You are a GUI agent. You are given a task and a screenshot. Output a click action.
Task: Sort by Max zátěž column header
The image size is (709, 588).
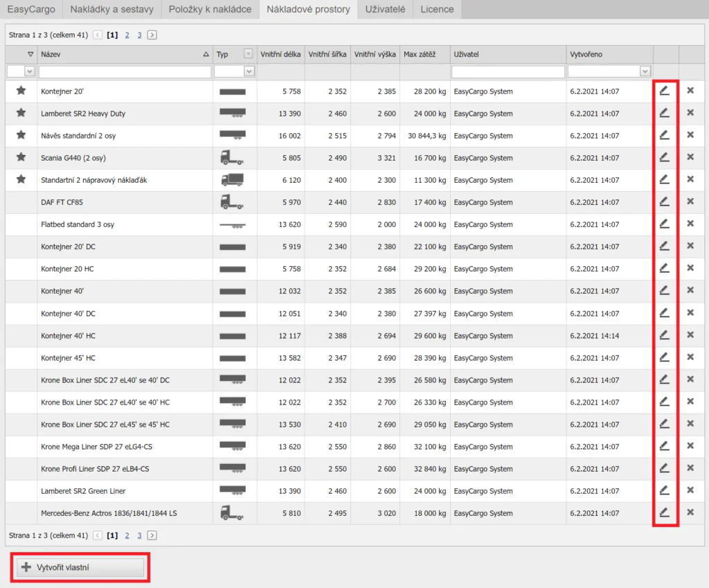[x=424, y=54]
